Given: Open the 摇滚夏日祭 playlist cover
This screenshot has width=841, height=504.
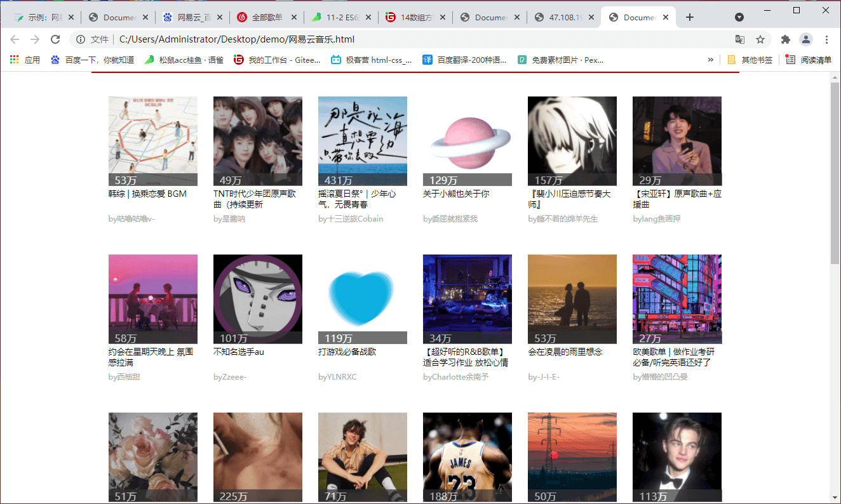Looking at the screenshot, I should coord(363,141).
